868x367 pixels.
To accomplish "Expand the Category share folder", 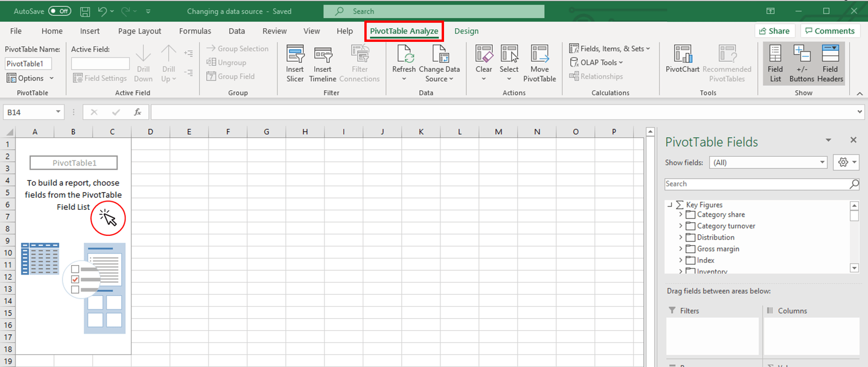I will [x=681, y=215].
